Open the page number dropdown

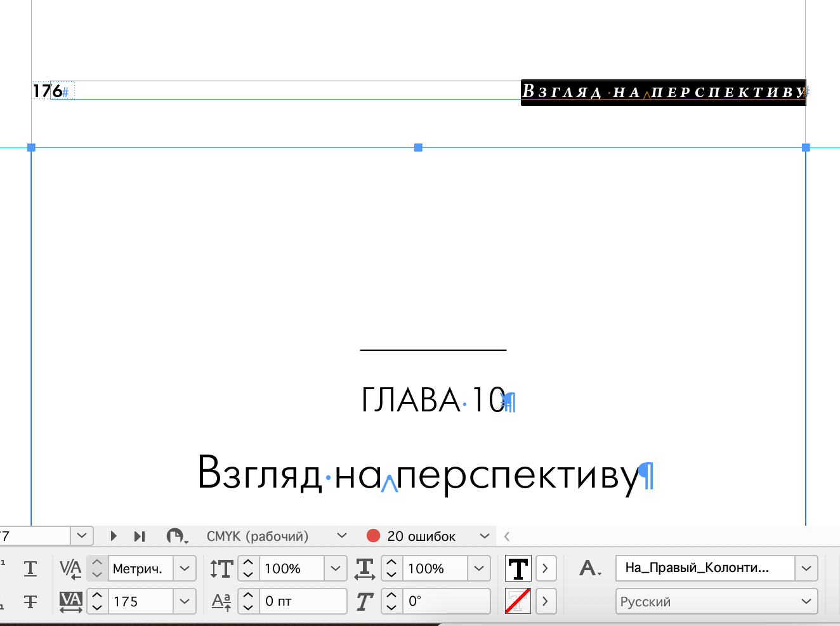coord(82,536)
